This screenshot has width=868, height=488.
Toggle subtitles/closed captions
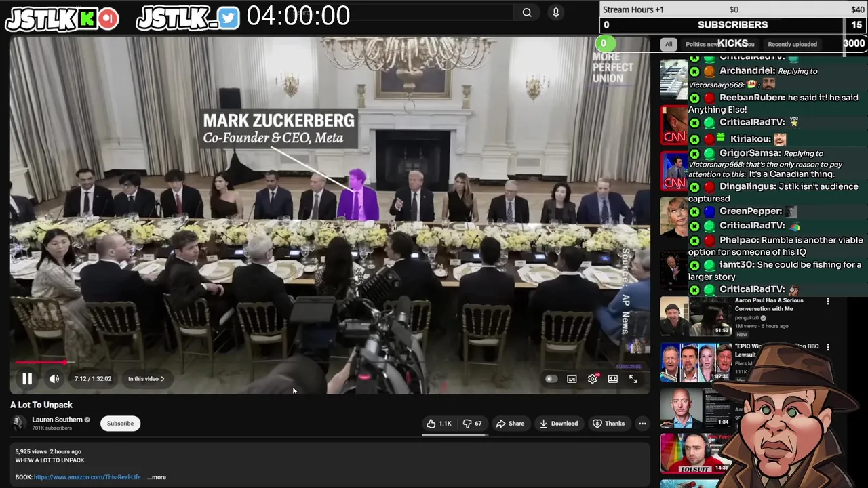point(572,379)
